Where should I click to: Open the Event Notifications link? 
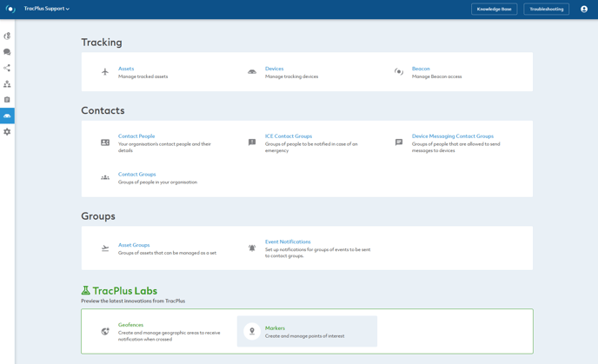click(288, 242)
